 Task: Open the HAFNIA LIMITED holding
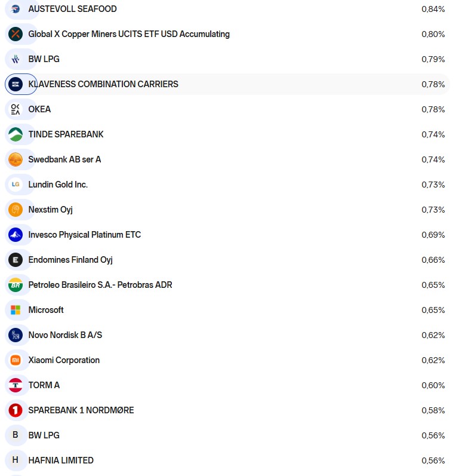tap(61, 460)
